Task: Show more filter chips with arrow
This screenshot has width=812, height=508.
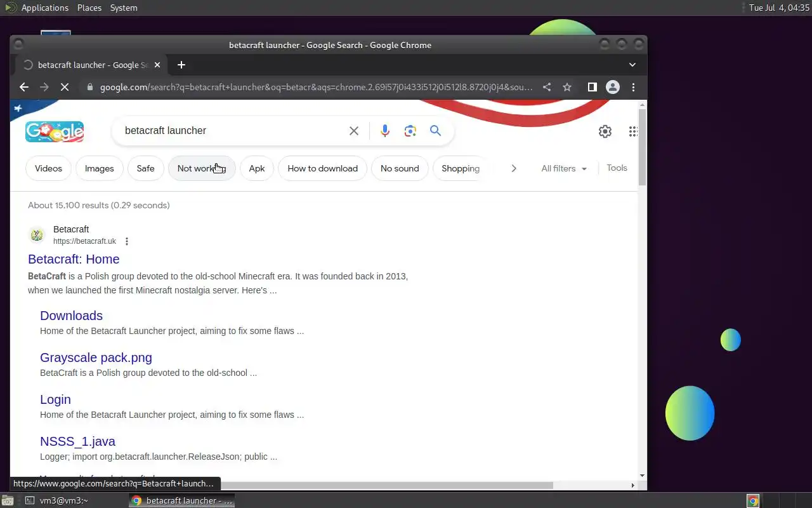Action: [x=514, y=168]
